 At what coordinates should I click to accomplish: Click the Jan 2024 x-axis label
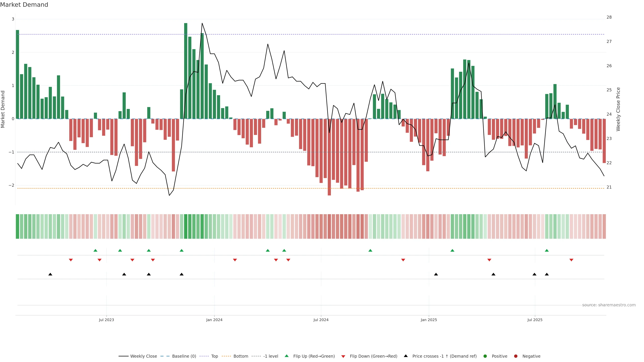[214, 320]
